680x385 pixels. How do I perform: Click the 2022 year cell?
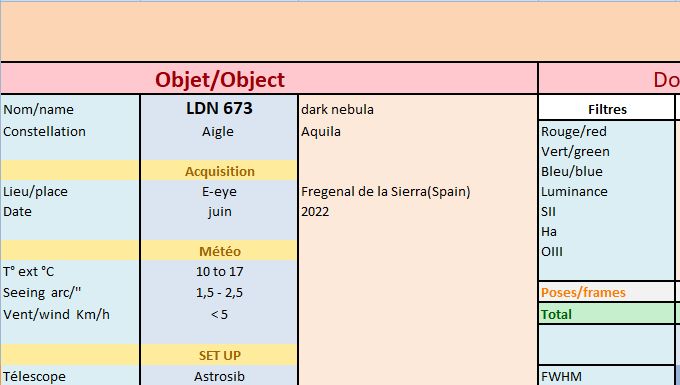coord(418,212)
